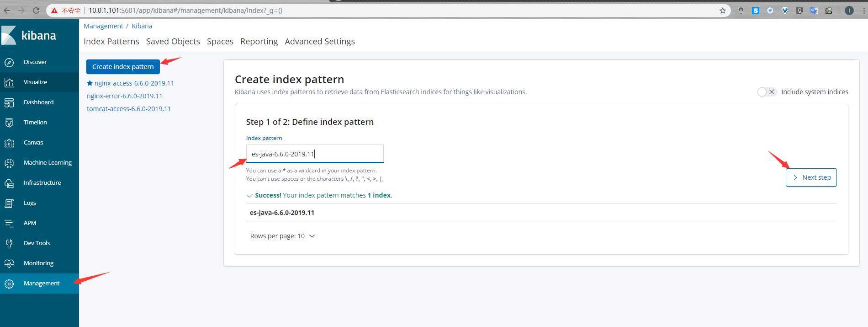The height and width of the screenshot is (327, 868).
Task: Click Create index pattern button
Action: (123, 67)
